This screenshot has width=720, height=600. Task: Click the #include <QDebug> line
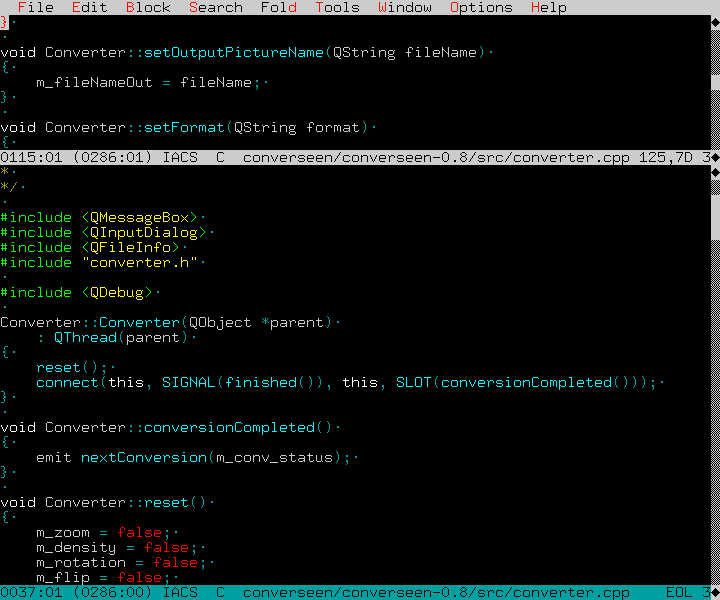(76, 292)
